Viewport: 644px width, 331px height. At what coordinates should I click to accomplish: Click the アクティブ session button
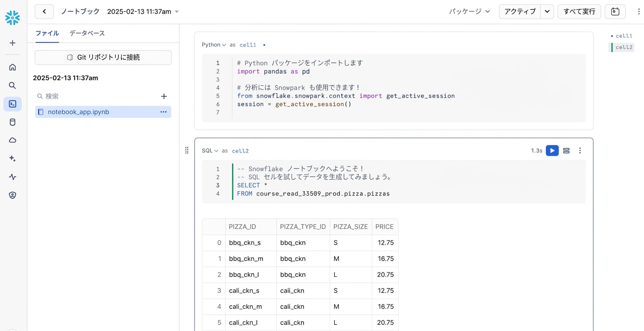point(520,12)
